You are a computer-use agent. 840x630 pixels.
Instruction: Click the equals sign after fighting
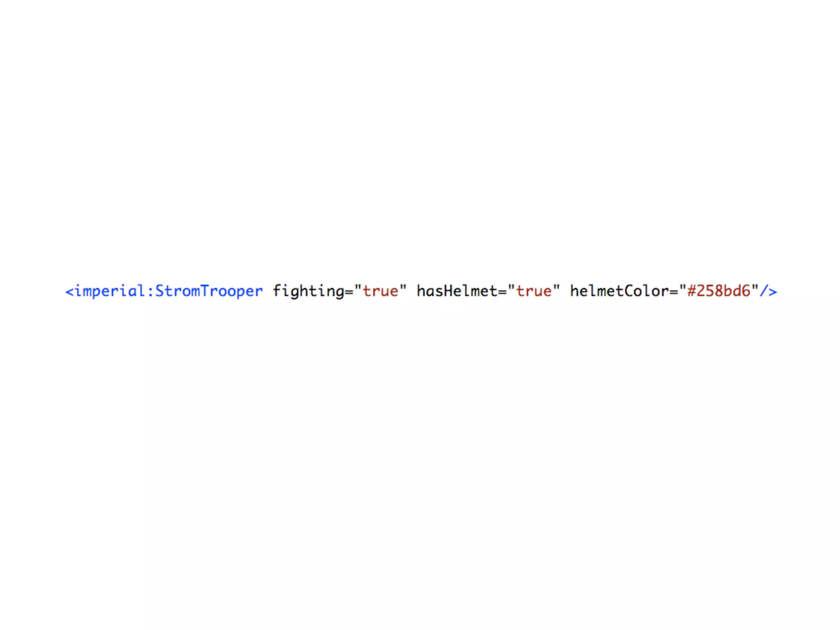click(x=349, y=292)
